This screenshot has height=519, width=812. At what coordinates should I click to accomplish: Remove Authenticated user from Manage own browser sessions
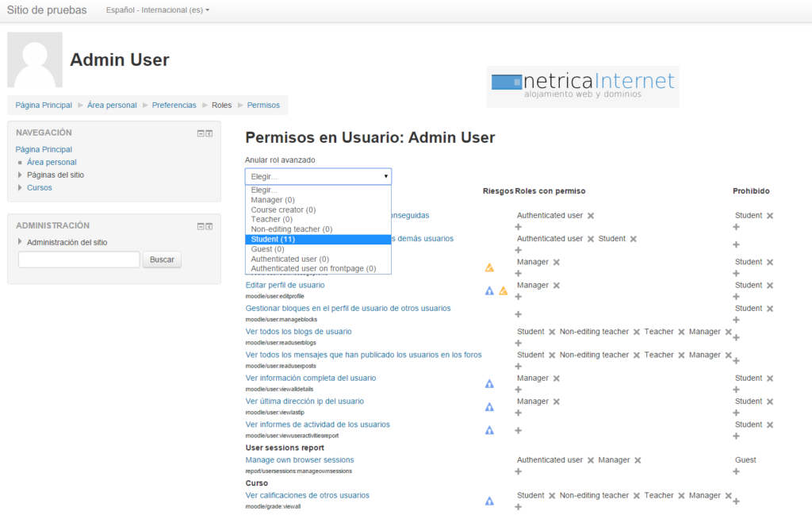coord(590,460)
